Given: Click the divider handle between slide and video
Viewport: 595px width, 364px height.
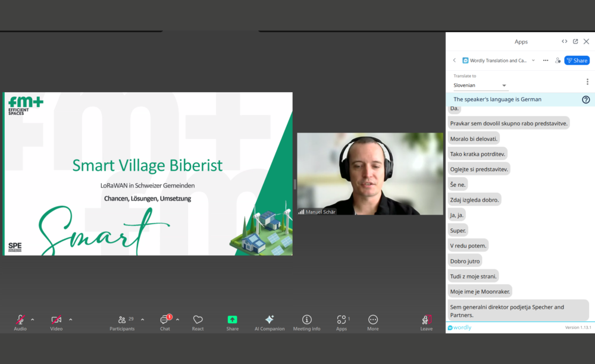Looking at the screenshot, I should 295,184.
